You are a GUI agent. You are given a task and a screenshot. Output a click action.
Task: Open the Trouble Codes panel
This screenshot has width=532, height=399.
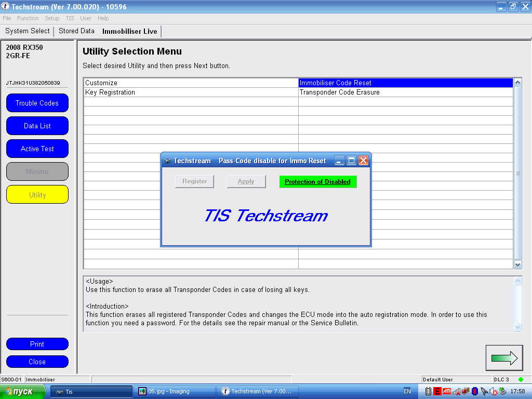click(37, 103)
